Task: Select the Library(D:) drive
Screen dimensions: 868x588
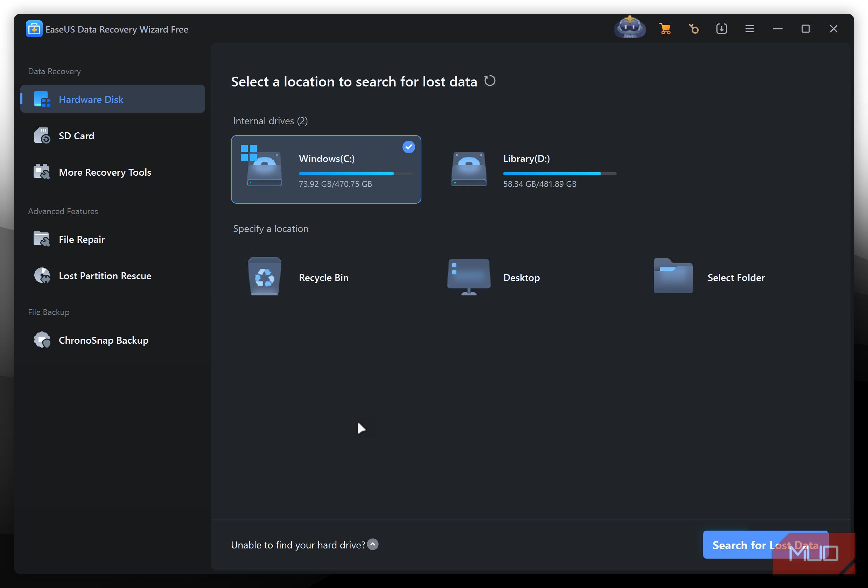Action: [x=530, y=170]
